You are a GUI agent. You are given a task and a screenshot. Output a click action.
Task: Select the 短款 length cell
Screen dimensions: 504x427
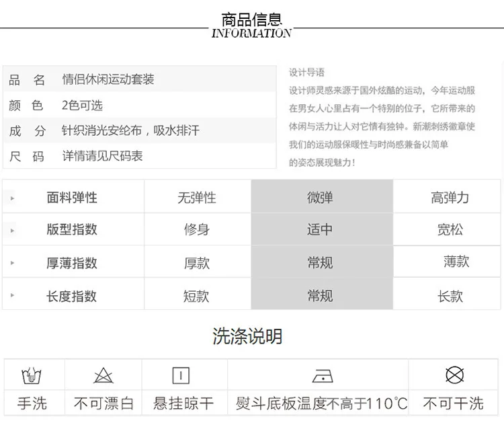pos(197,294)
